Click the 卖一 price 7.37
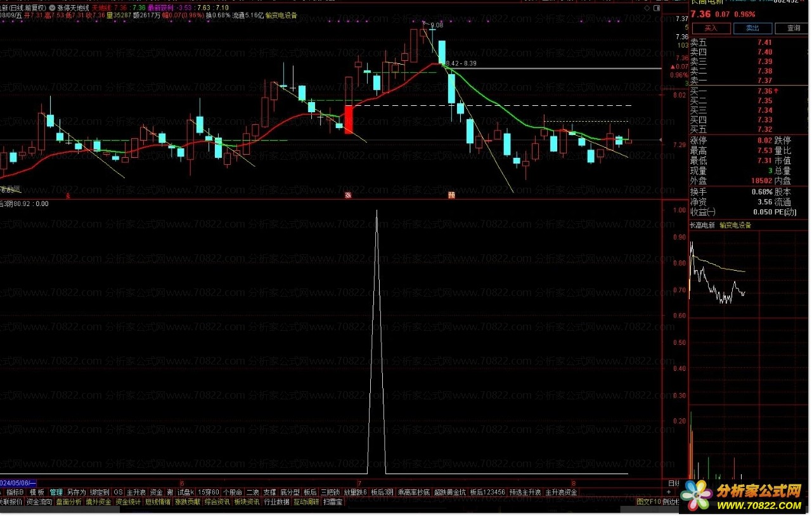Screen dimensions: 812x516 [x=764, y=81]
